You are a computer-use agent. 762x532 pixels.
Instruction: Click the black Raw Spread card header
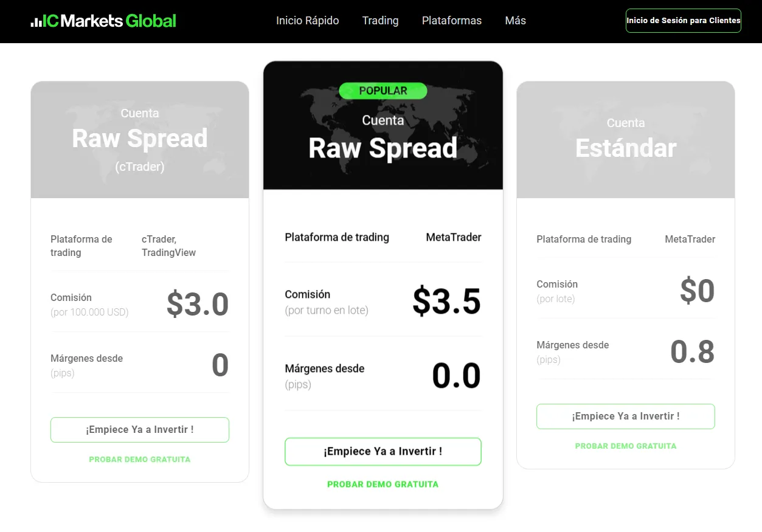(383, 126)
